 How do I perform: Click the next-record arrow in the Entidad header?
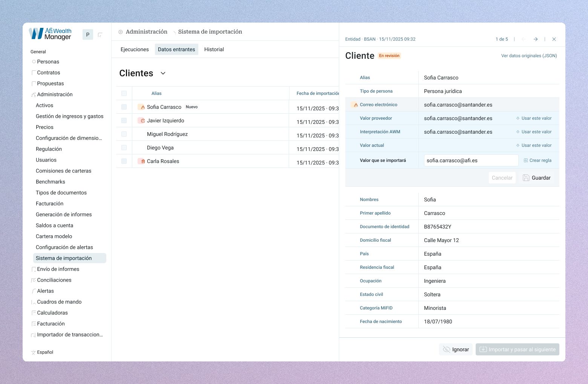(x=536, y=39)
